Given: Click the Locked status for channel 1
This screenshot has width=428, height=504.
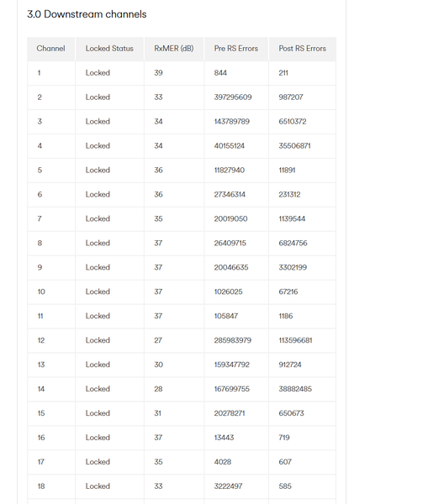Looking at the screenshot, I should coord(98,72).
